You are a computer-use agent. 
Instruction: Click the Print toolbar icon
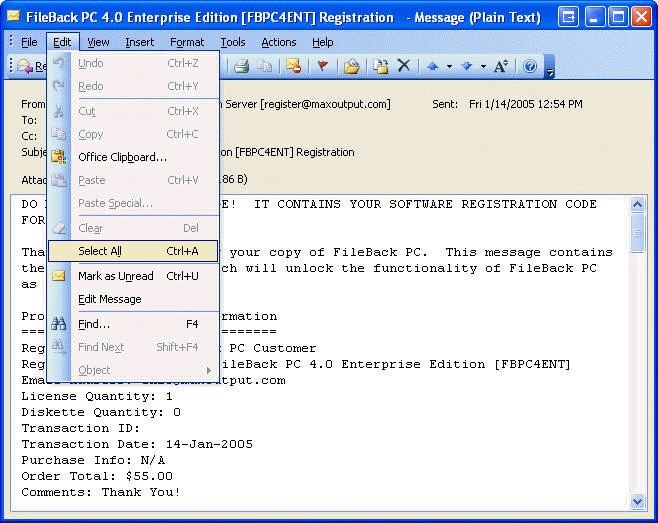[241, 66]
